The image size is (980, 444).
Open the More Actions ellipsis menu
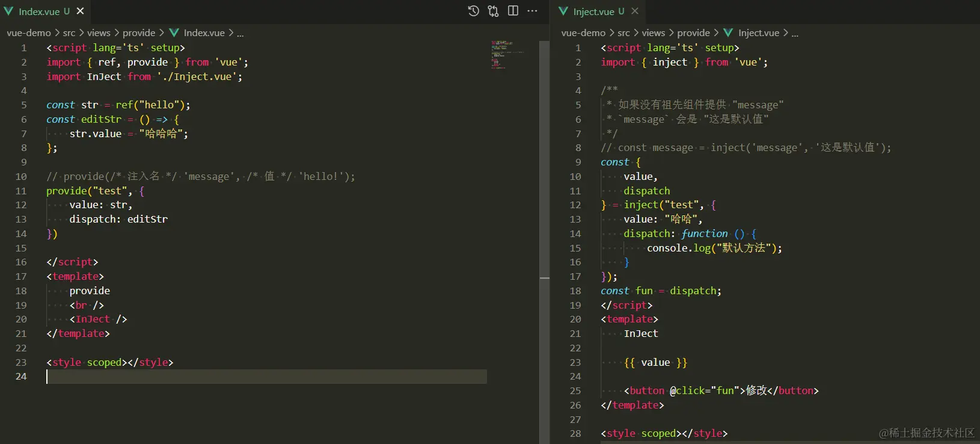click(532, 11)
